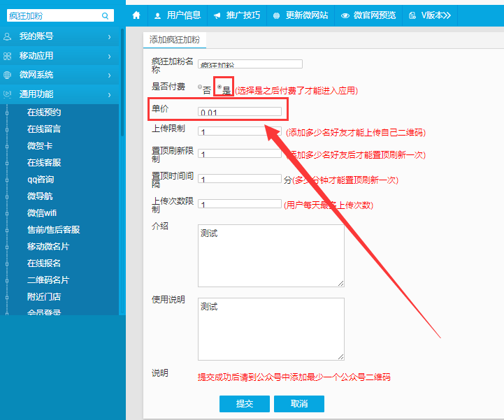Open 二维码名片 in the sidebar
504x420 pixels.
(x=48, y=280)
